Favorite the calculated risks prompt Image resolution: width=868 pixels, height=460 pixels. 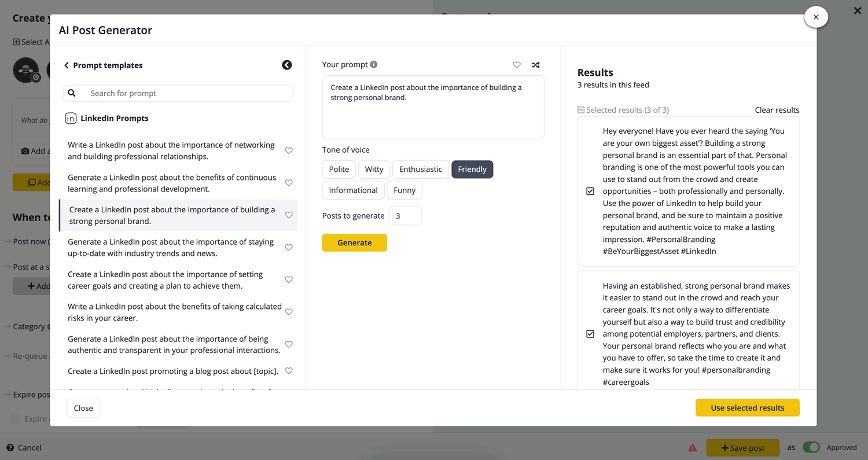coord(289,312)
